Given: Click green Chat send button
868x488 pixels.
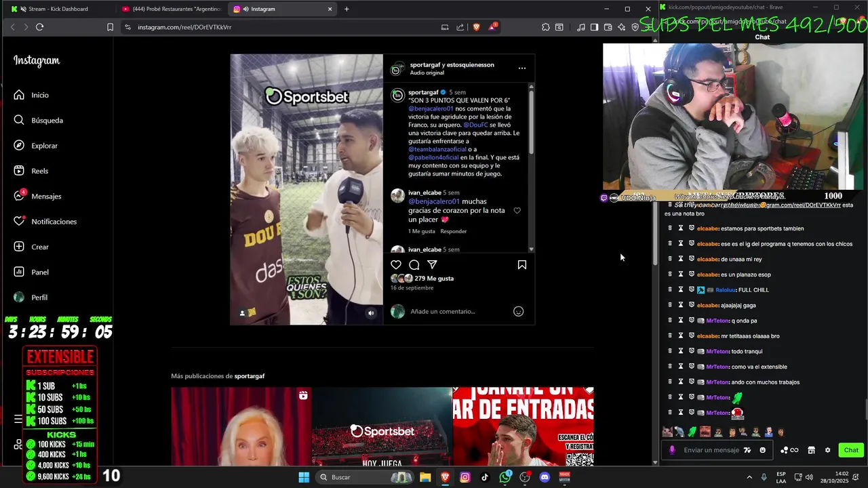Looking at the screenshot, I should (x=850, y=450).
